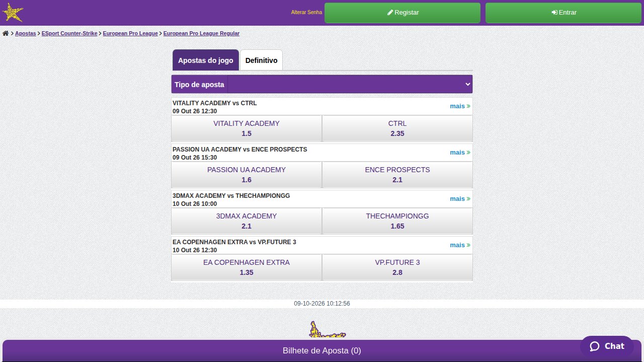Navigate to ESport Counter-Strike breadcrumb

pyautogui.click(x=69, y=33)
